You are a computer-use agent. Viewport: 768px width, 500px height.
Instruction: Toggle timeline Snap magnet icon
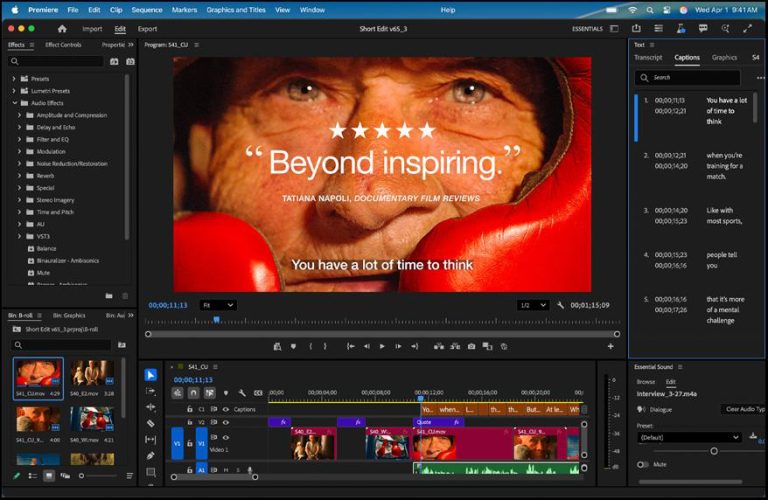193,393
